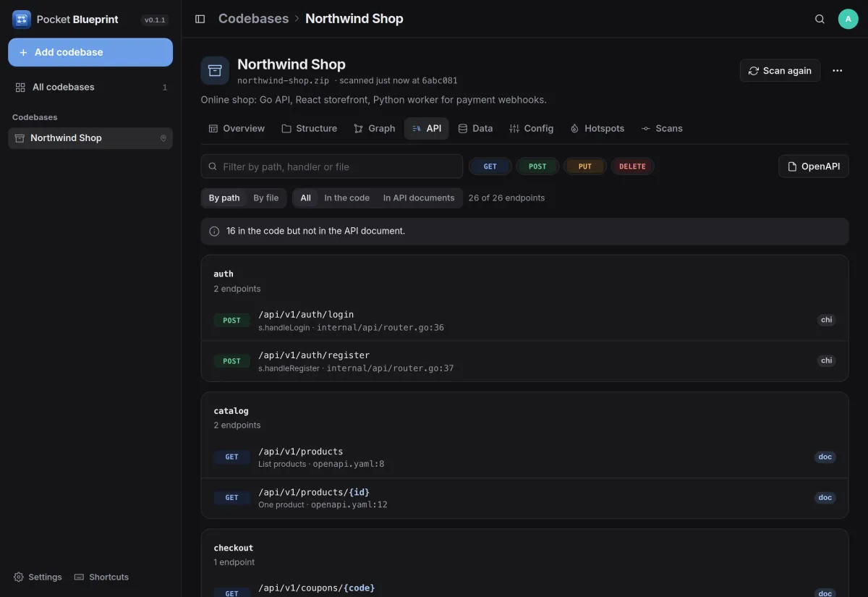Show All endpoints filter

point(306,198)
